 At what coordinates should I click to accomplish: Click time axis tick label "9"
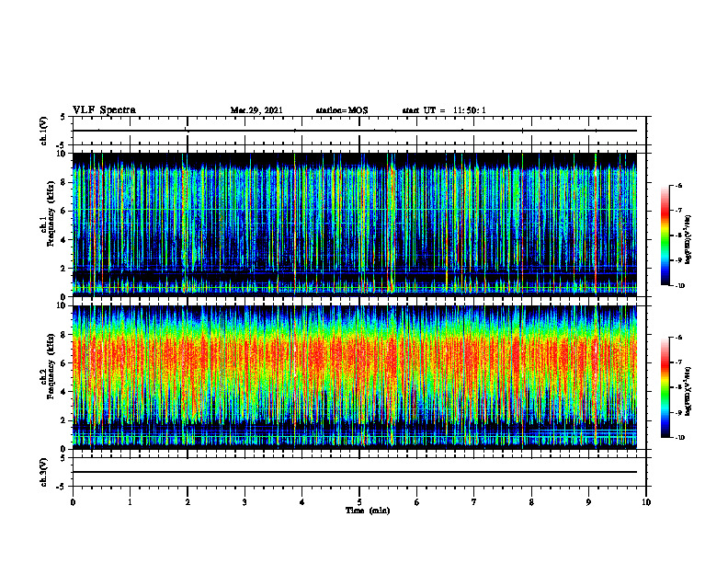click(x=588, y=502)
